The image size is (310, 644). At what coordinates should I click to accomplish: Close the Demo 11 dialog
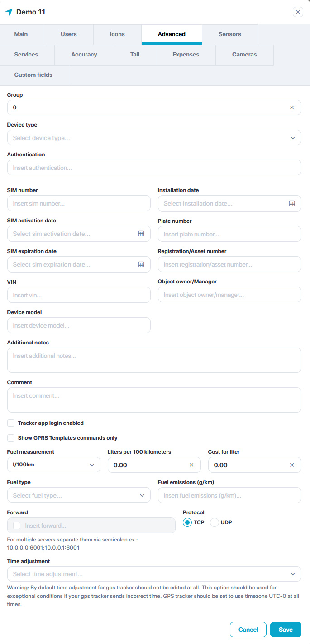[x=298, y=12]
